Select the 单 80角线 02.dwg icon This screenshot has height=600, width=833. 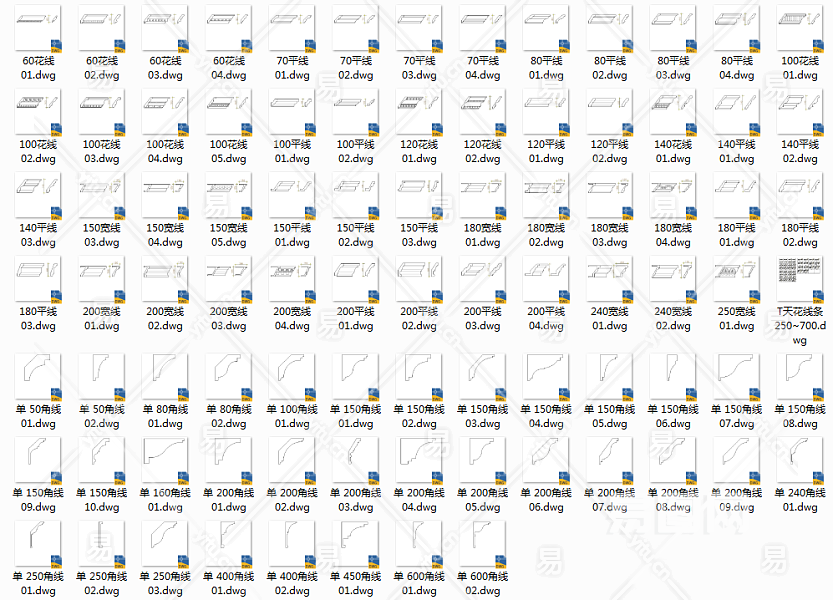pyautogui.click(x=229, y=377)
